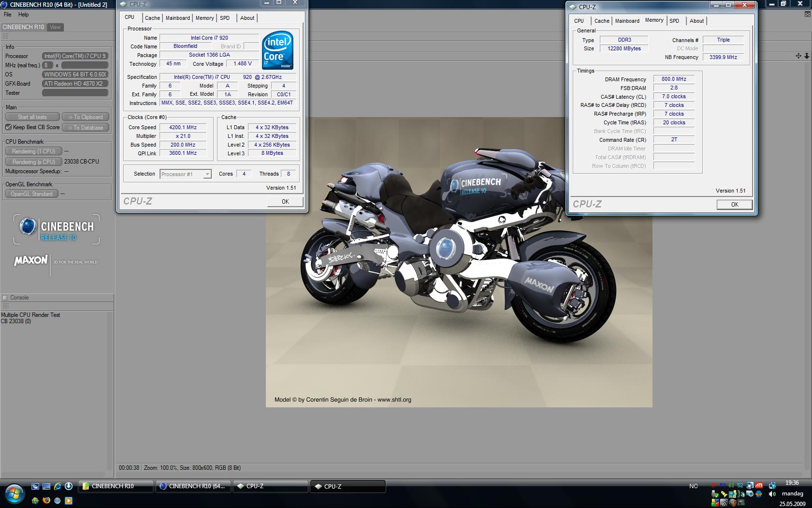The image size is (812, 508).
Task: Click the MAXON logo in left panel
Action: click(31, 260)
